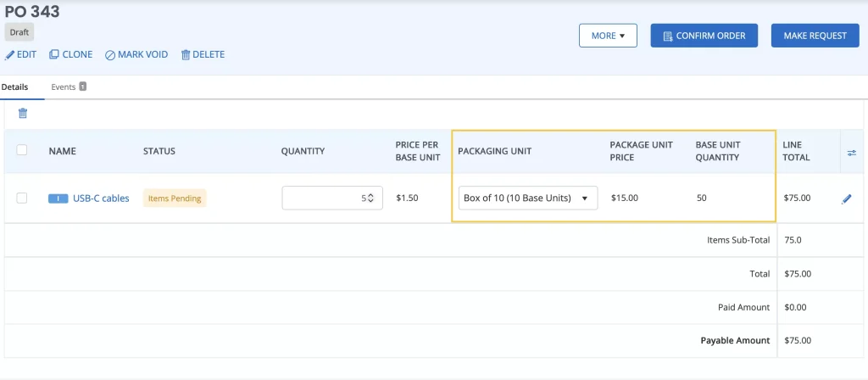Click the NAME column header
Screen dimensions: 868x380
pyautogui.click(x=62, y=151)
